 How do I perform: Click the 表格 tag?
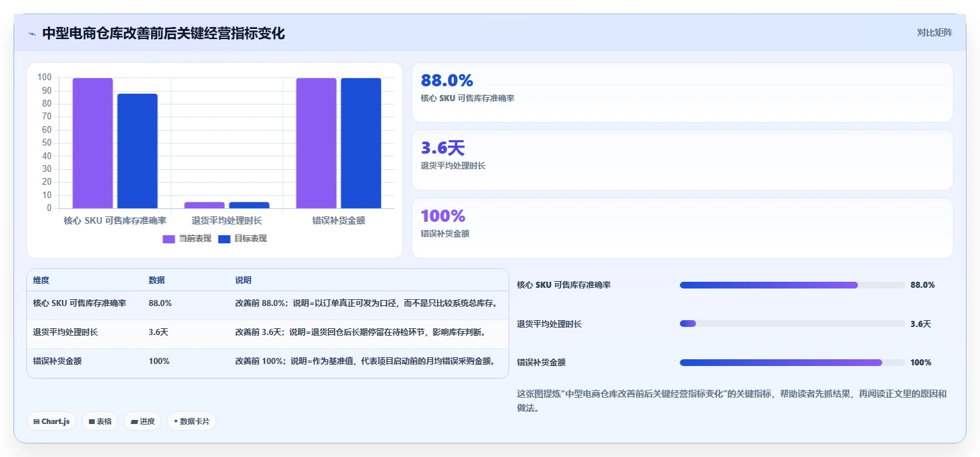[x=100, y=421]
